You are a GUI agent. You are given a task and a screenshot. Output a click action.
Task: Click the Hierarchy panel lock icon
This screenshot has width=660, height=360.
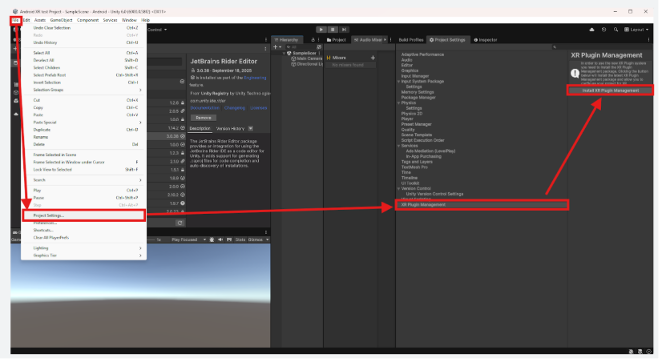coord(313,40)
